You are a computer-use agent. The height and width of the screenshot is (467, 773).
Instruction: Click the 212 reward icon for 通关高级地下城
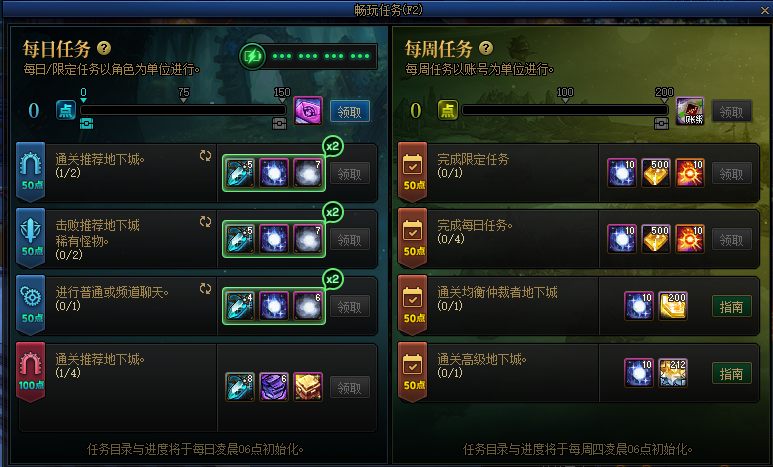[673, 372]
